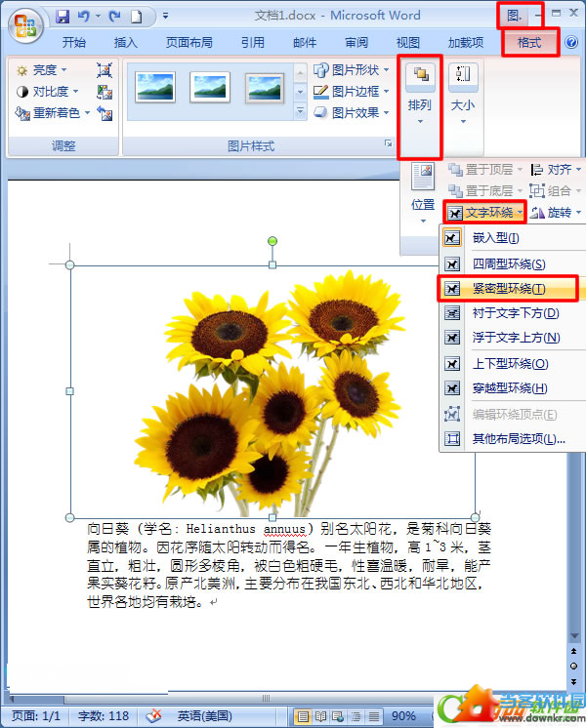Viewport: 586px width, 728px height.
Task: Open the 邮件 tab
Action: [x=305, y=43]
